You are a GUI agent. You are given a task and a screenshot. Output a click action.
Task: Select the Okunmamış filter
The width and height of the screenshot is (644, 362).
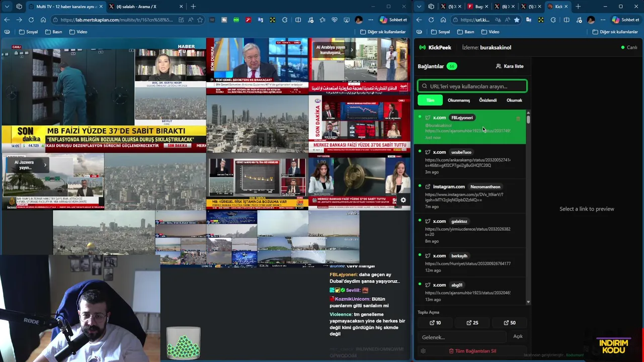point(459,100)
